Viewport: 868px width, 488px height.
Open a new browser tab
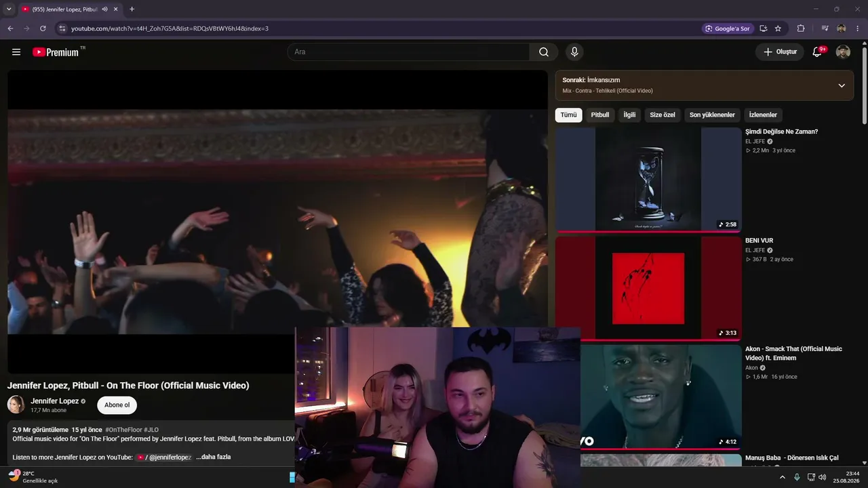[x=132, y=9]
